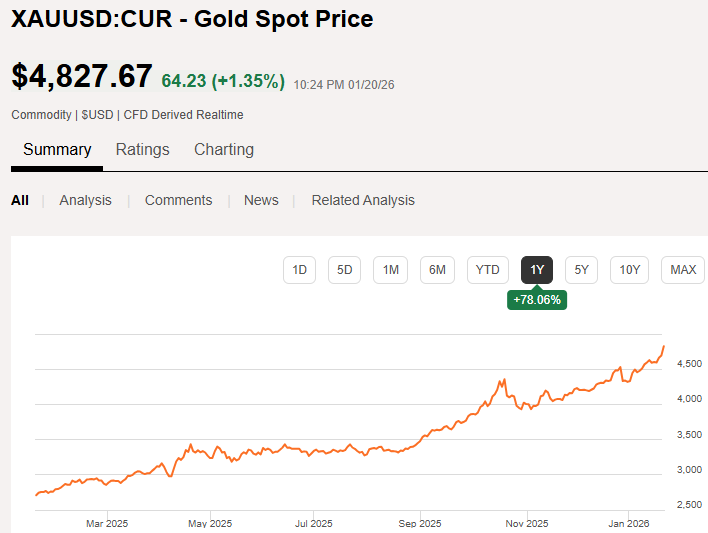708x533 pixels.
Task: Open Related Analysis filter
Action: pos(363,200)
